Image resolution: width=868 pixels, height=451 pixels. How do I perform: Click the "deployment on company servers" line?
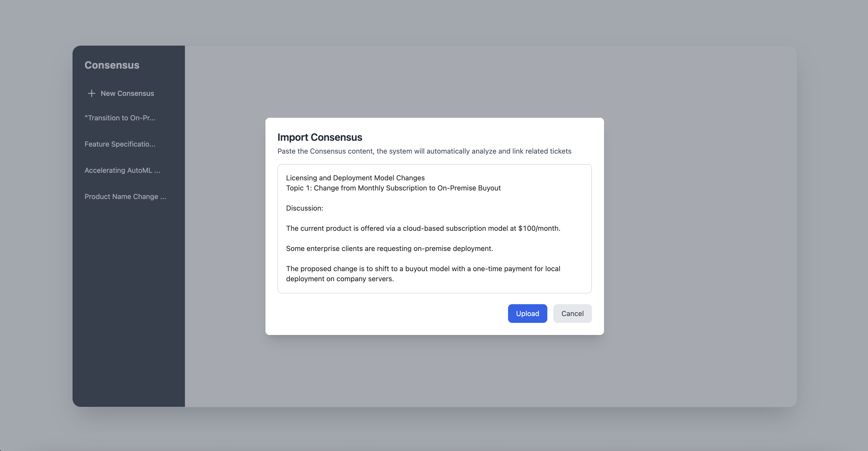[x=340, y=279]
